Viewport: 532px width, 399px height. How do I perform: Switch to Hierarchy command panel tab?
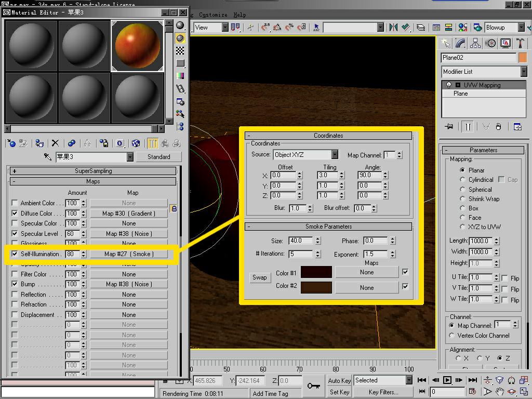click(x=475, y=44)
